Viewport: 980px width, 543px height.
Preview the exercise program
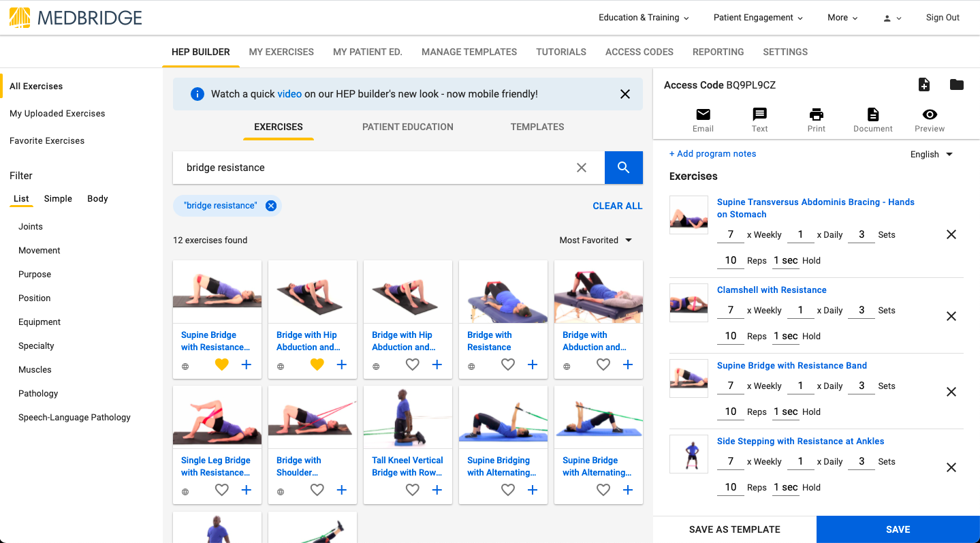coord(930,120)
